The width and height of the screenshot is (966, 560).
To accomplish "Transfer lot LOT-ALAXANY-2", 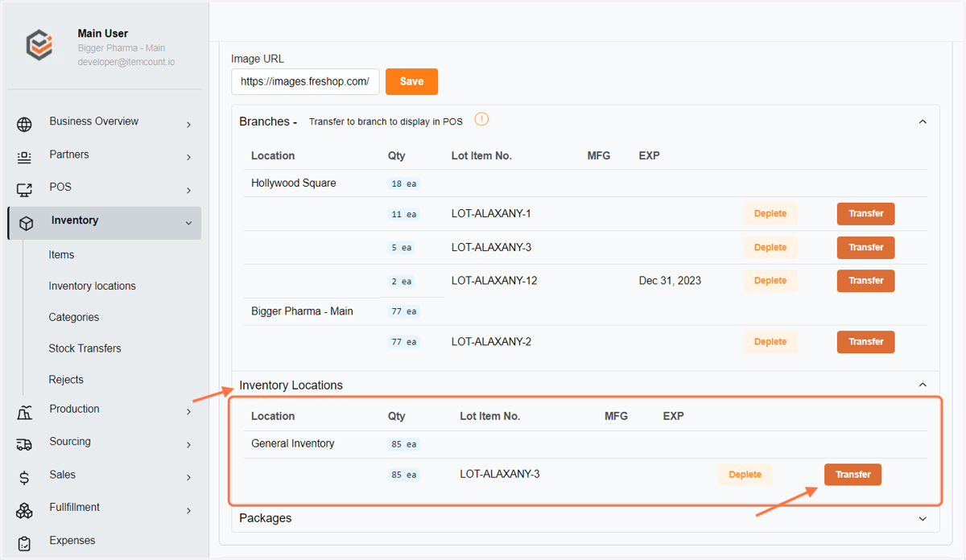I will pos(865,342).
